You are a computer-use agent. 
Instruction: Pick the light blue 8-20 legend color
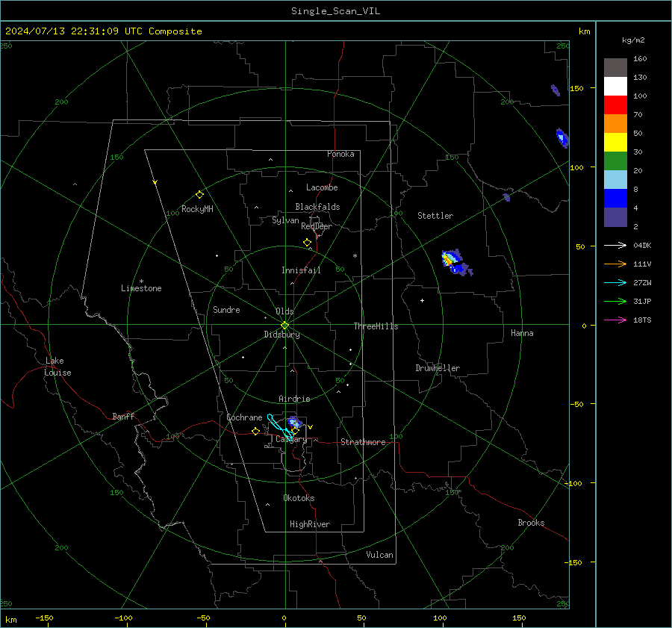(x=615, y=180)
